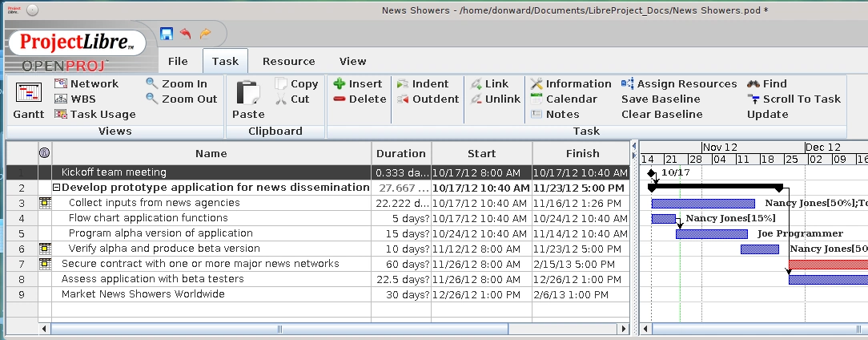Click Assign Resources
This screenshot has height=340, width=868.
679,83
